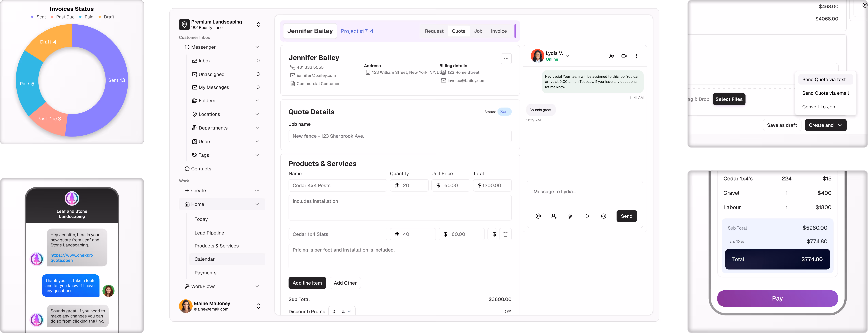Screen dimensions: 868x333
Task: Start a video call with Lydia V.
Action: 624,56
